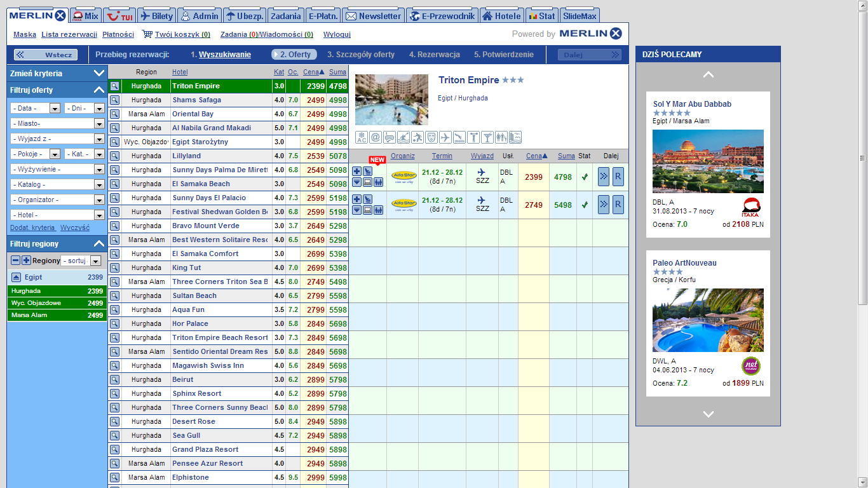Click the R reservation button for the 2749 offer
The width and height of the screenshot is (868, 488).
618,205
